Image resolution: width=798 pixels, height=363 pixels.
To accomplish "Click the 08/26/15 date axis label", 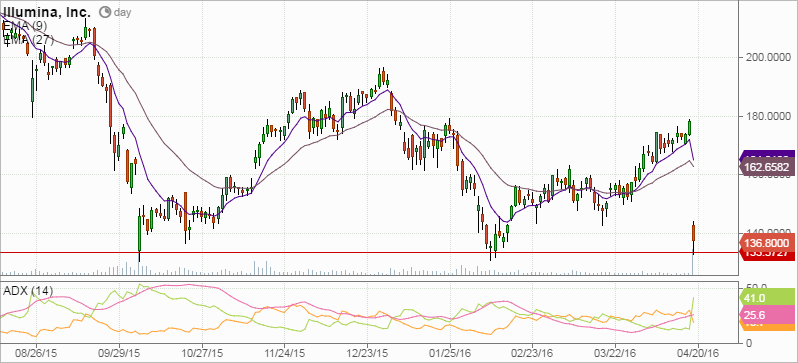I will (x=37, y=352).
